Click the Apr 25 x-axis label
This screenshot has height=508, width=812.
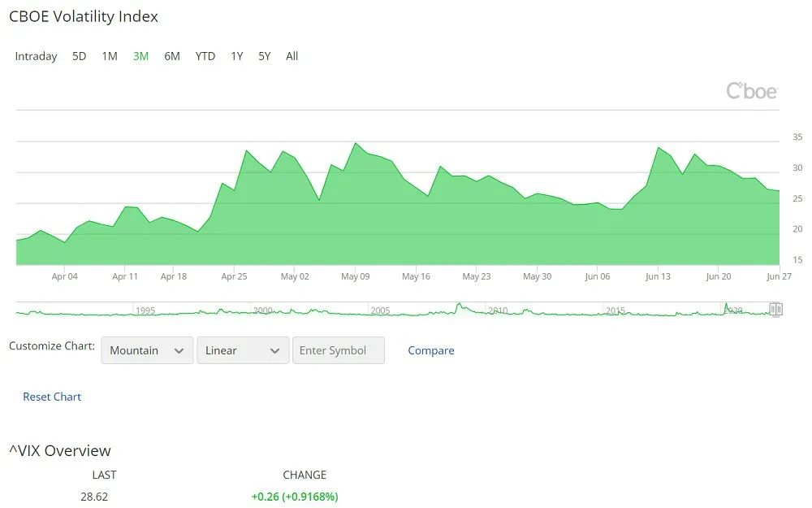234,276
